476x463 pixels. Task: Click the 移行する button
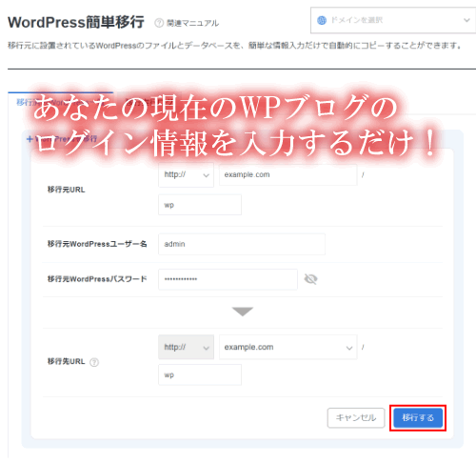418,417
